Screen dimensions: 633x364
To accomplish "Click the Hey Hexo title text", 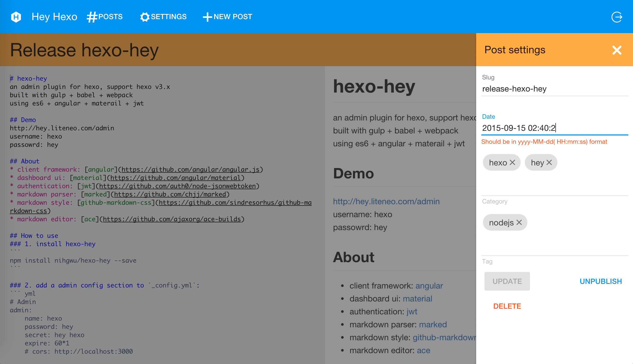I will (54, 17).
